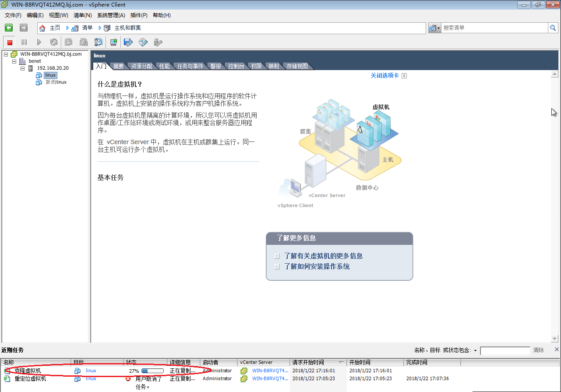Open the snapshot manager toolbar icon

coord(99,42)
